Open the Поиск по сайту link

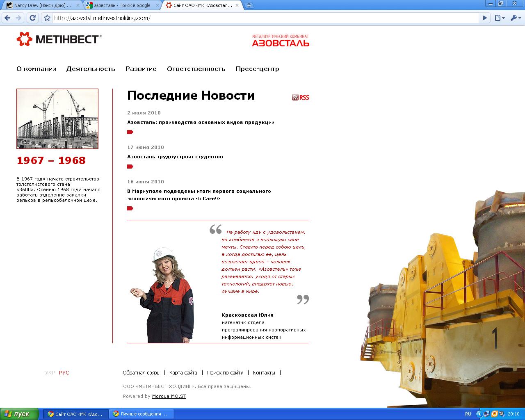225,373
